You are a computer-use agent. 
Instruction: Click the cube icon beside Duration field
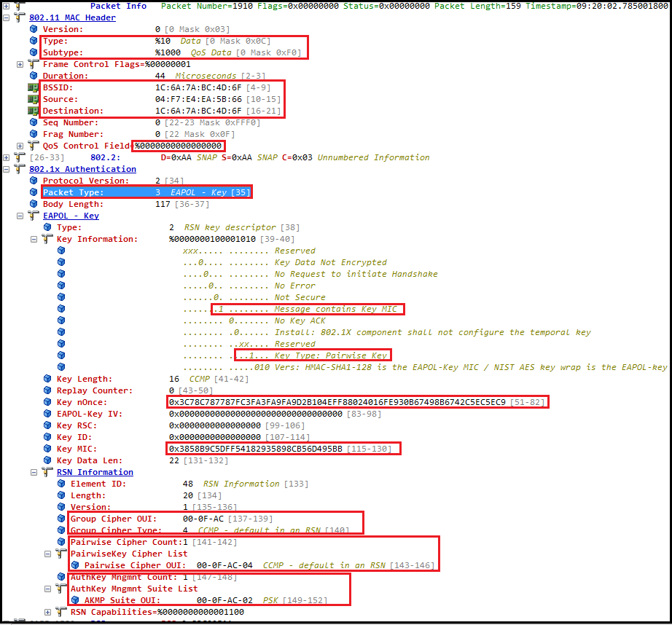34,76
